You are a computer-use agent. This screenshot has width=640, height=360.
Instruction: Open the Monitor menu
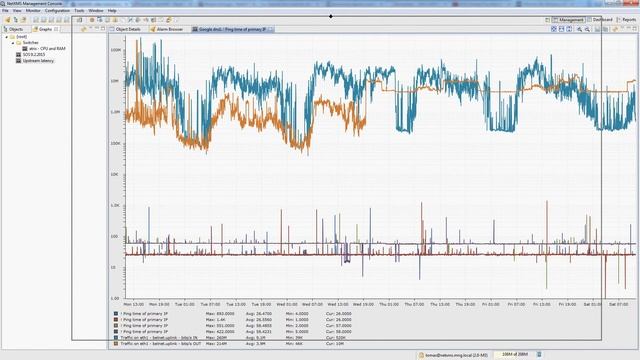[33, 11]
